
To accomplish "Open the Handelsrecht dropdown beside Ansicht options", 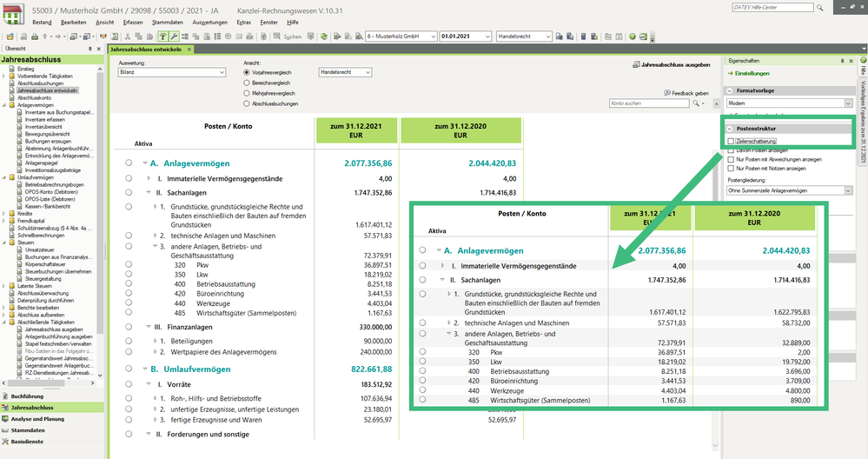I will [345, 72].
